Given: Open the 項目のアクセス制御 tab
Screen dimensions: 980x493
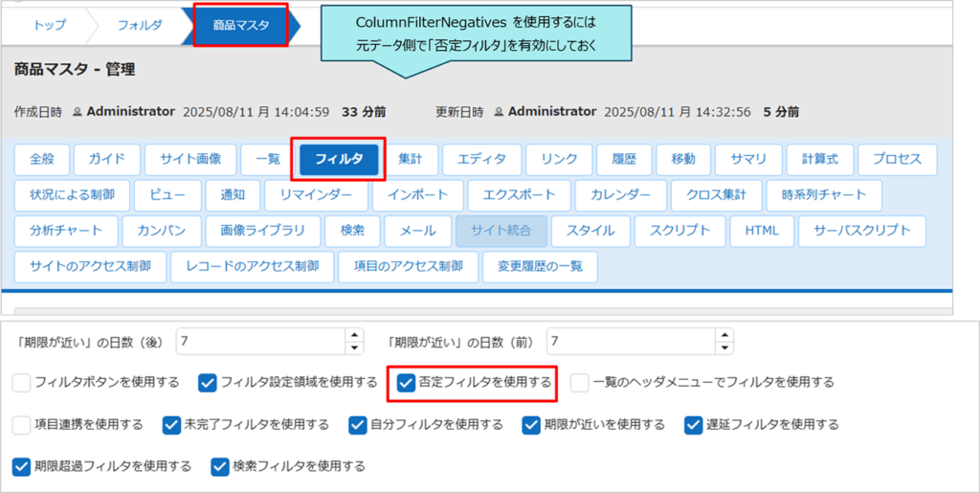Looking at the screenshot, I should 408,267.
